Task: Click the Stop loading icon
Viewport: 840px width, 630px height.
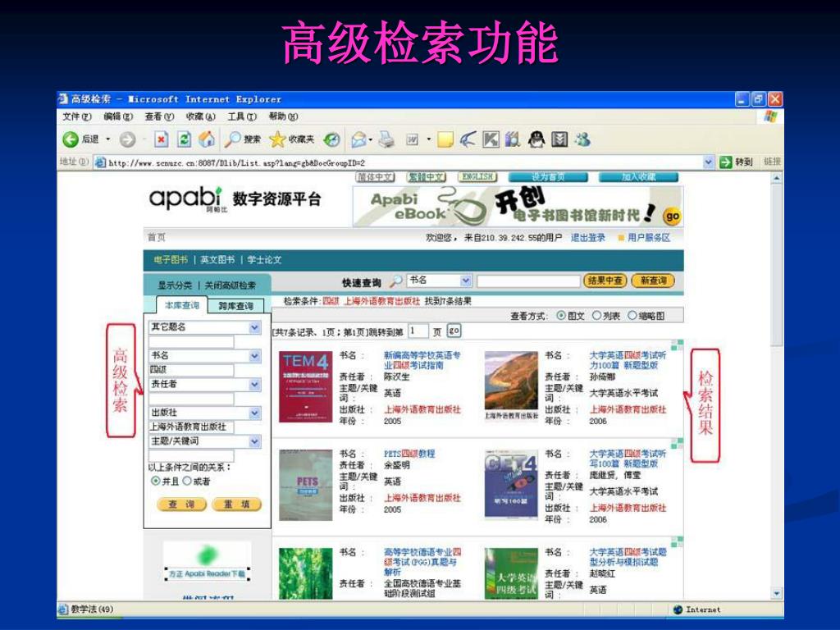Action: [x=162, y=139]
